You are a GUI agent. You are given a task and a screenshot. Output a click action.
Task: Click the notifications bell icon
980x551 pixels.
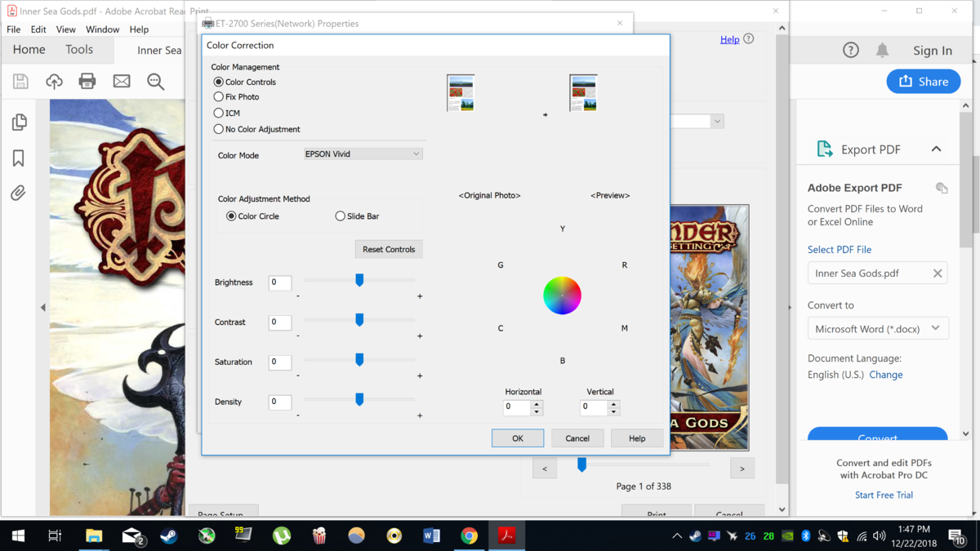[x=882, y=51]
